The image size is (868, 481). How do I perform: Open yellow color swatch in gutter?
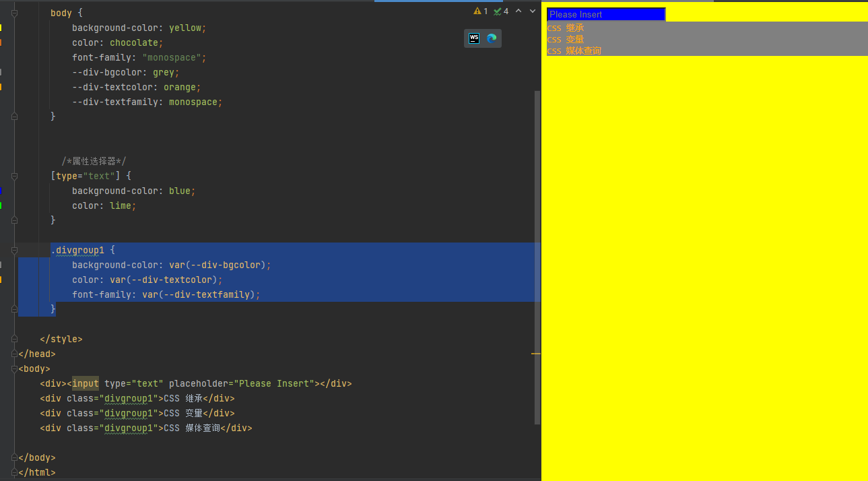(1, 28)
